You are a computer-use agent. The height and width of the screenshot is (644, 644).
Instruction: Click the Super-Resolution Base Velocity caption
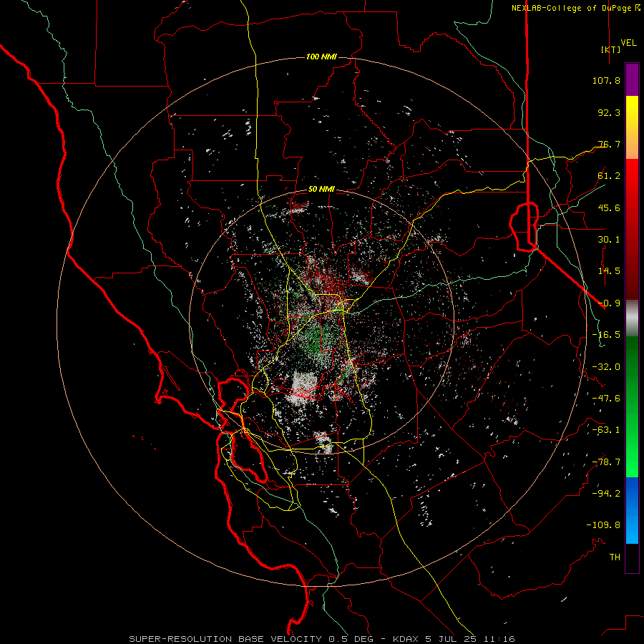[322, 639]
